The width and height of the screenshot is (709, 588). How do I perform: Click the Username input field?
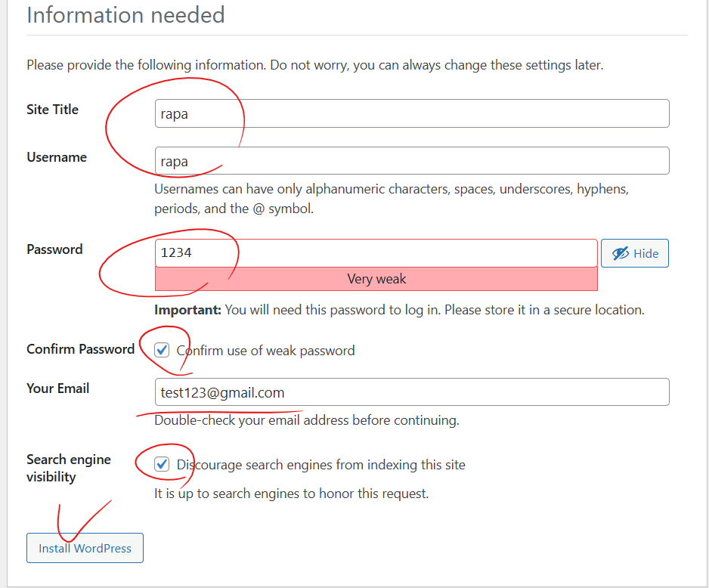click(412, 160)
